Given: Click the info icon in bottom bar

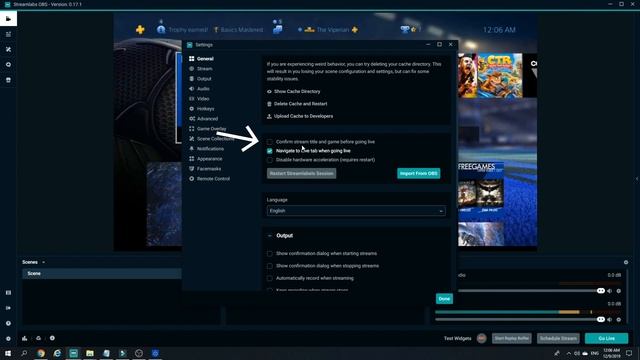Looking at the screenshot, I should point(52,338).
